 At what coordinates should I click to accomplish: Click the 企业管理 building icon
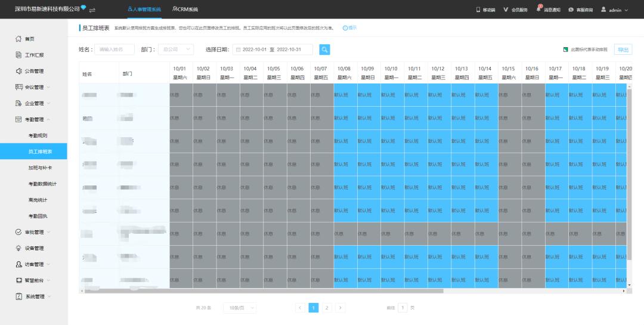[x=18, y=103]
